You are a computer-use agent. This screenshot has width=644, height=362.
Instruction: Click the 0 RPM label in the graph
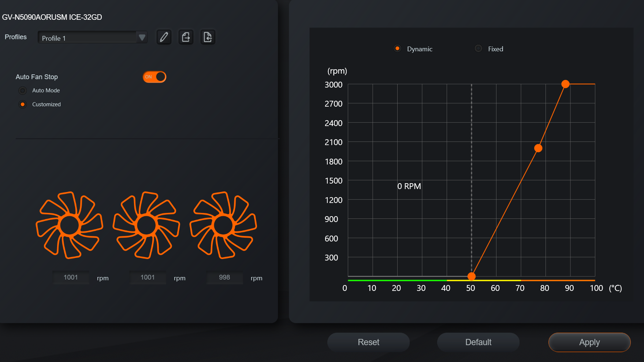click(x=409, y=186)
